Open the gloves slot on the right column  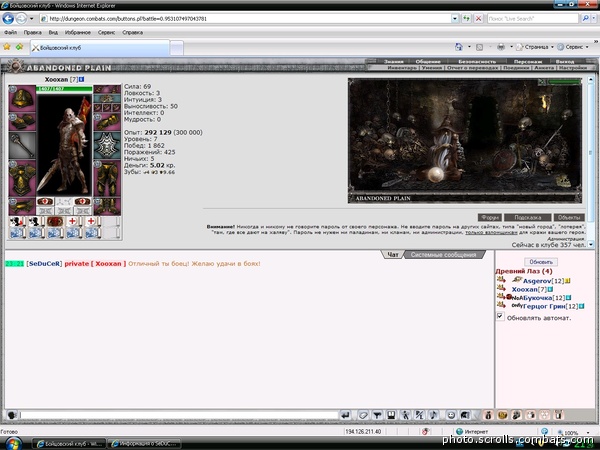click(x=107, y=122)
